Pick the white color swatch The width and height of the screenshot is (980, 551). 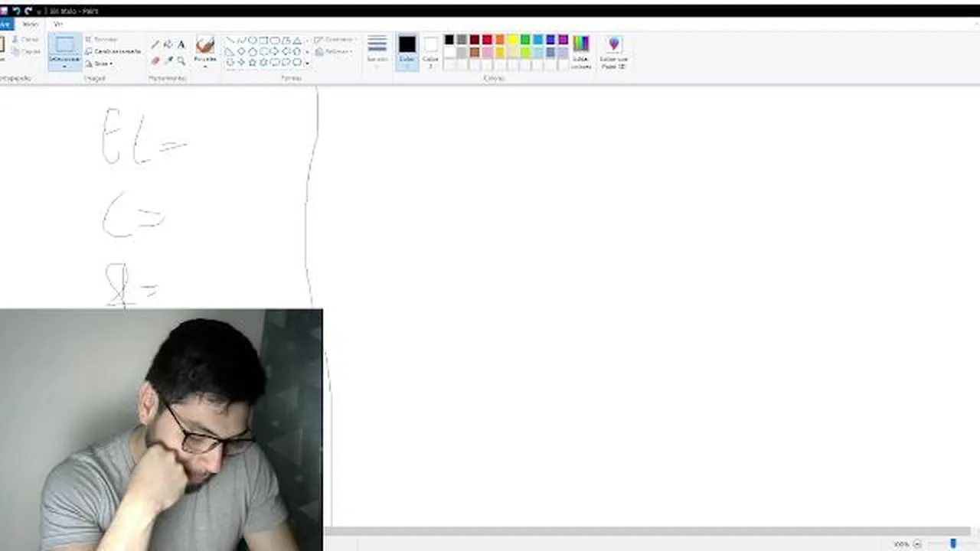point(449,52)
